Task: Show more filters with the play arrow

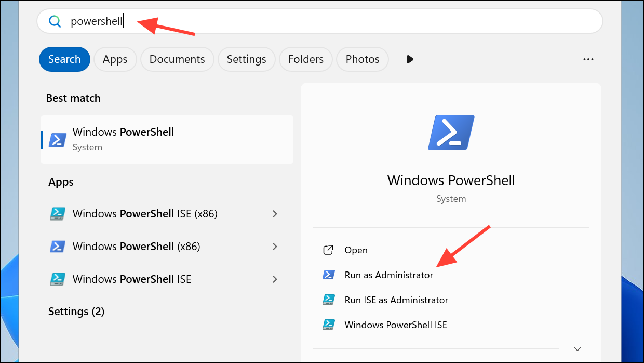Action: [410, 59]
